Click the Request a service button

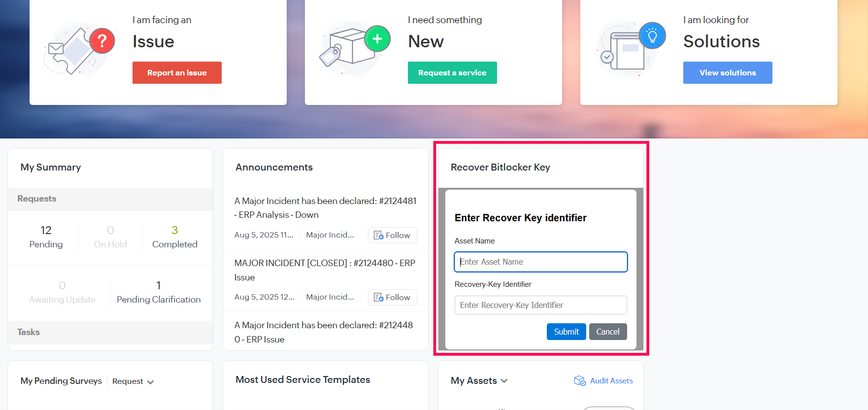point(452,72)
